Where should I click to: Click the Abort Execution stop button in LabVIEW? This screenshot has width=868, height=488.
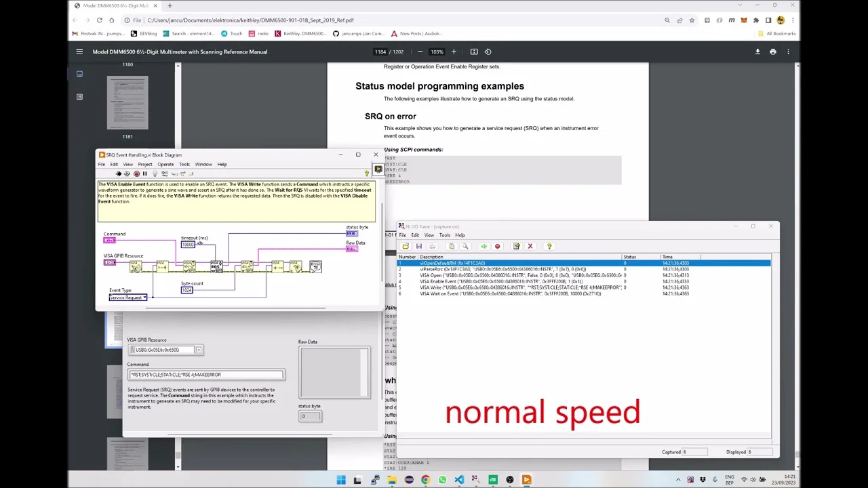tap(136, 174)
